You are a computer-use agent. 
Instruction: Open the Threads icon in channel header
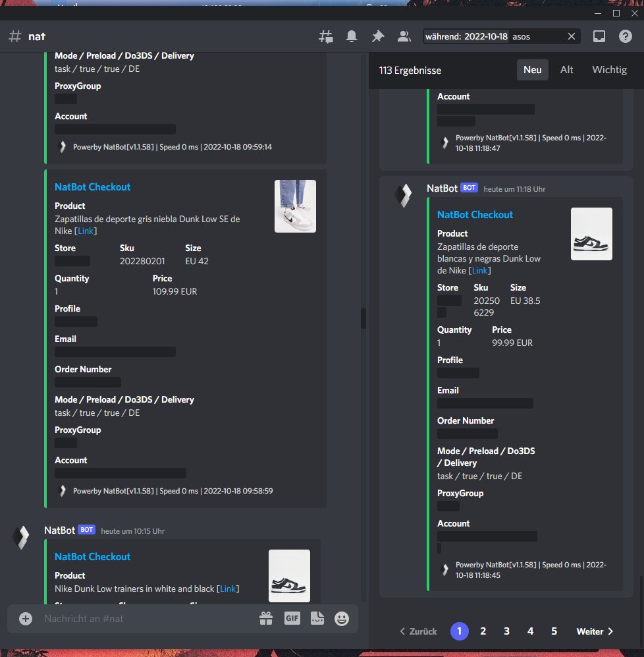(x=326, y=36)
